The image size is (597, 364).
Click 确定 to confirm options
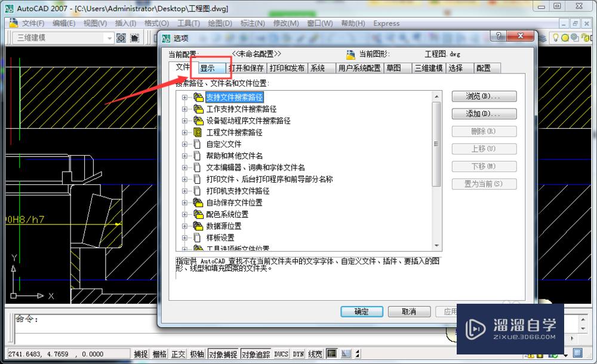(x=361, y=311)
